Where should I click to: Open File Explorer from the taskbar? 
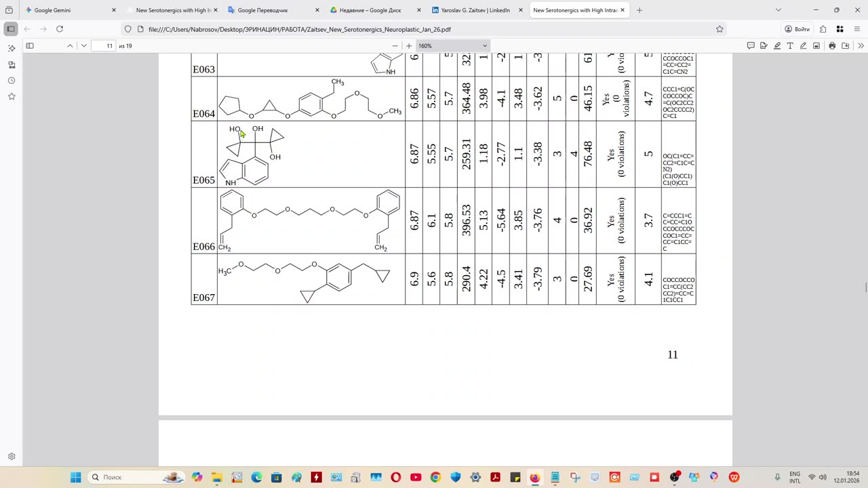(x=216, y=477)
